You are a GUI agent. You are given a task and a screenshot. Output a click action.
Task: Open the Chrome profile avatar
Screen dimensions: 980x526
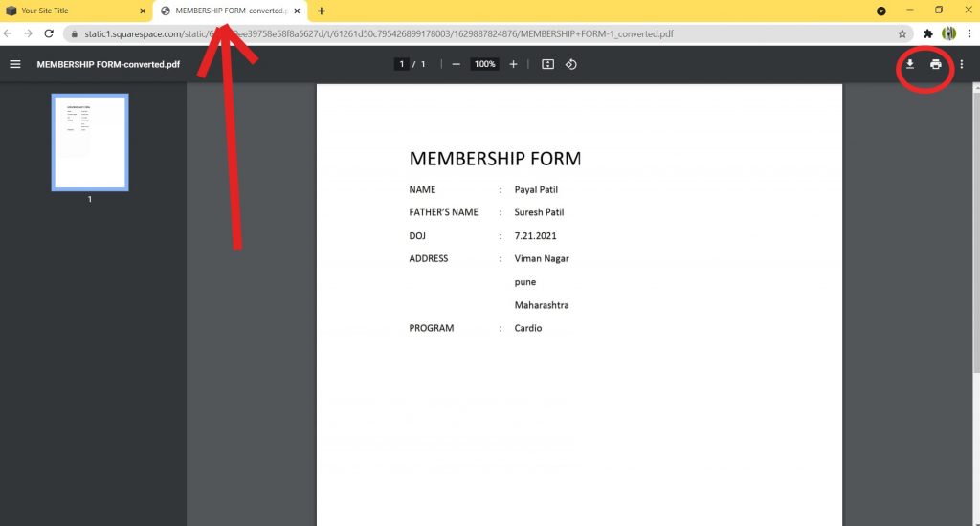tap(948, 33)
